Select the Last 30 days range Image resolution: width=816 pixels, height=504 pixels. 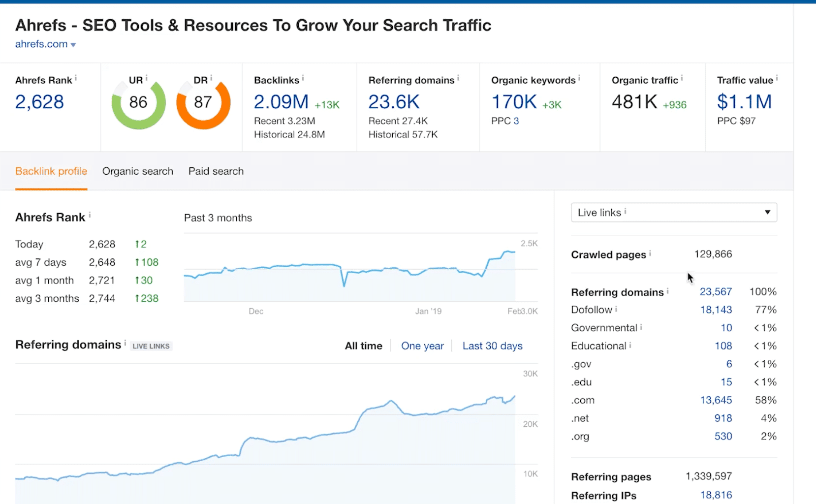pyautogui.click(x=493, y=346)
